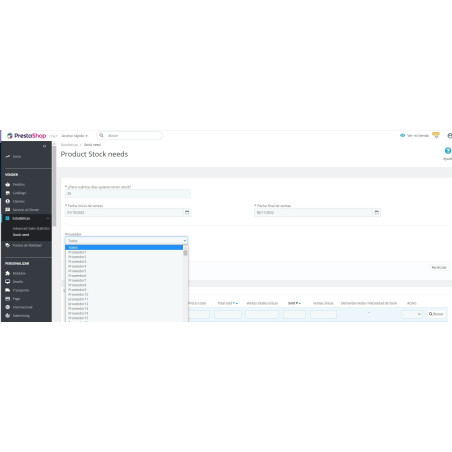
Task: Select Advanced Sales Statistics submenu item
Action: (x=31, y=228)
